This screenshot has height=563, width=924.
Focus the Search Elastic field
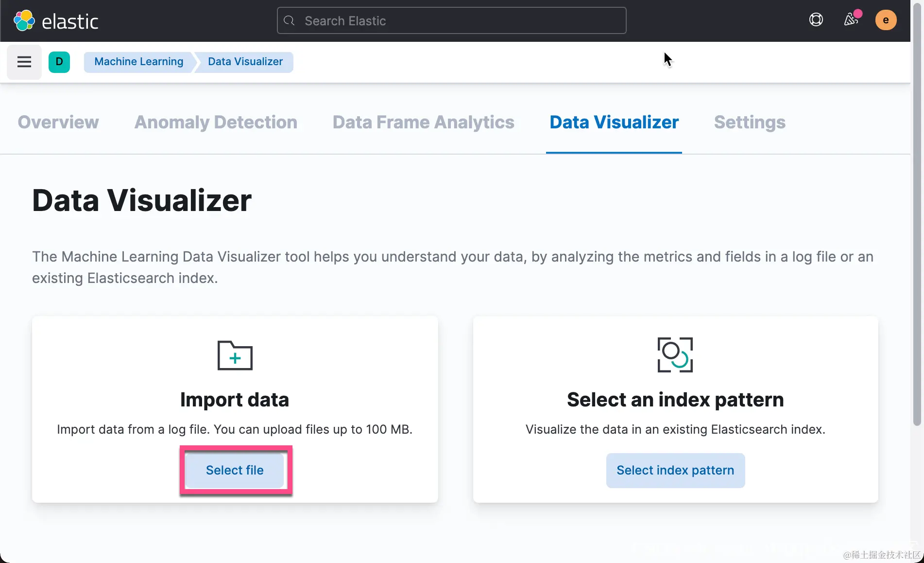(451, 20)
